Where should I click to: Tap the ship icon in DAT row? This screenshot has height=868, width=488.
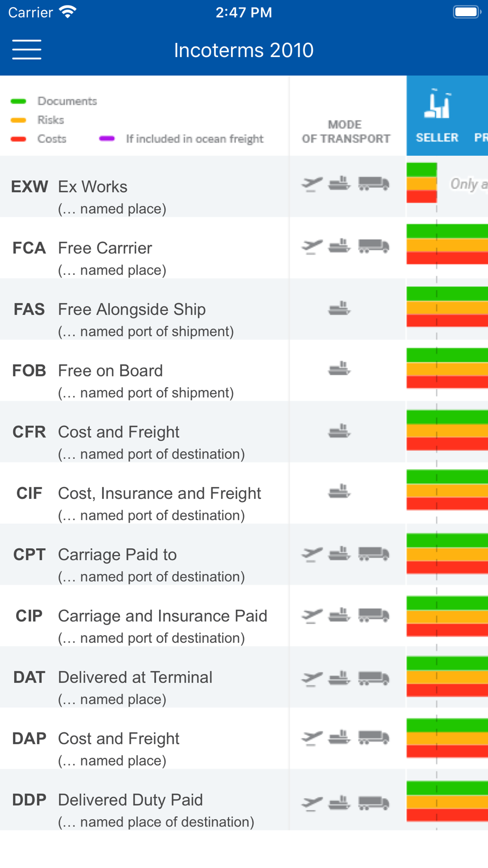pyautogui.click(x=339, y=678)
